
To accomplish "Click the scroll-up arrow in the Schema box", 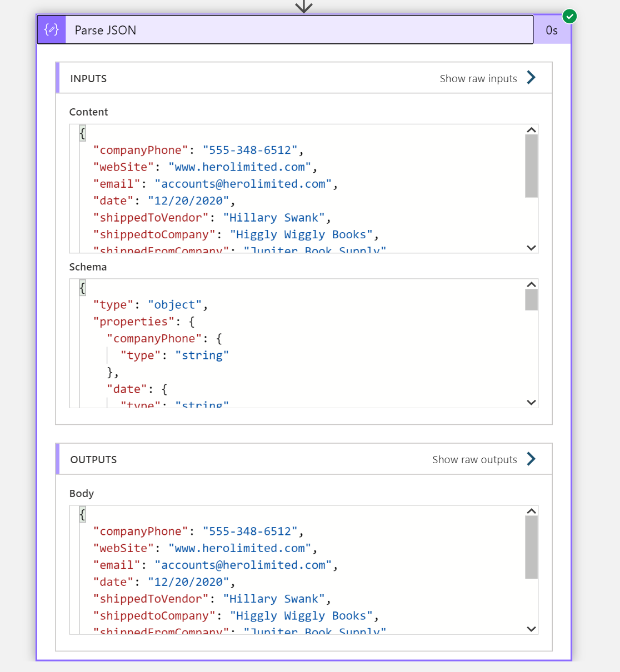I will (x=531, y=284).
